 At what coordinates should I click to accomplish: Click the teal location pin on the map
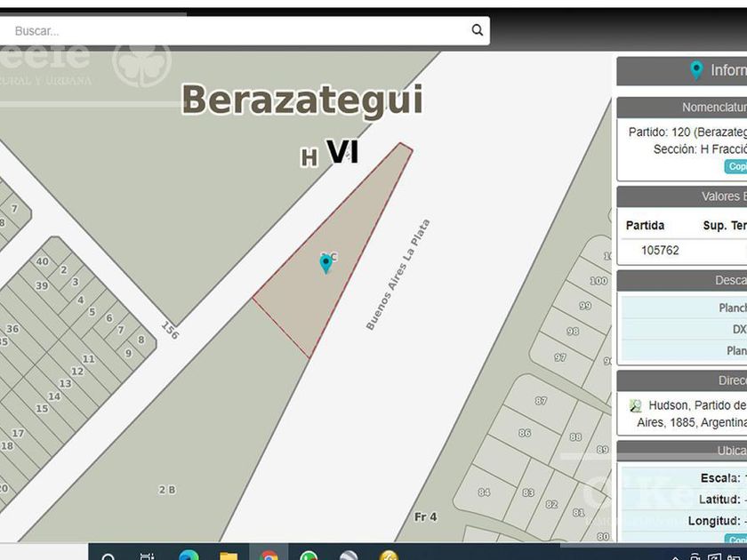click(325, 263)
